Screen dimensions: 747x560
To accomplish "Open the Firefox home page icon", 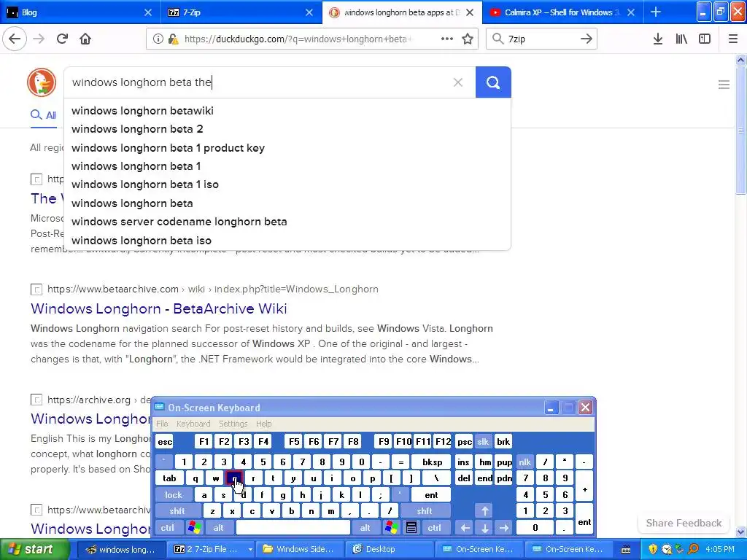I will (85, 39).
